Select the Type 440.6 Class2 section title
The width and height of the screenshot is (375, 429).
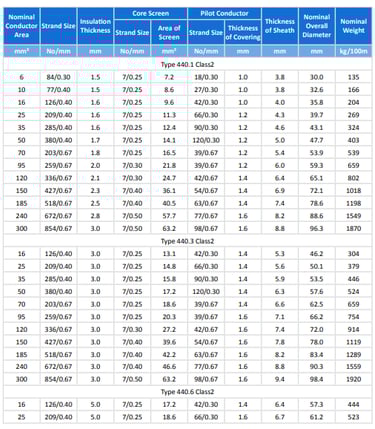[187, 392]
